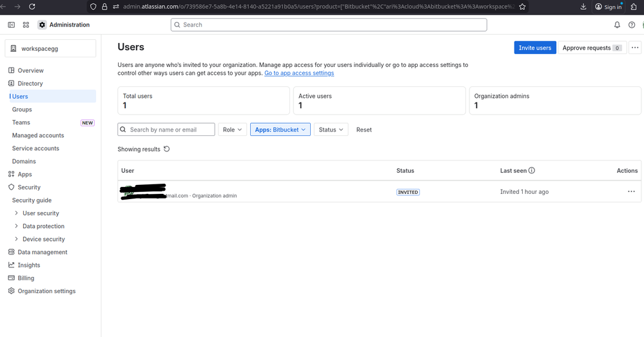Open actions menu for the invited user
Screen dimensions: 644x337
coord(631,191)
